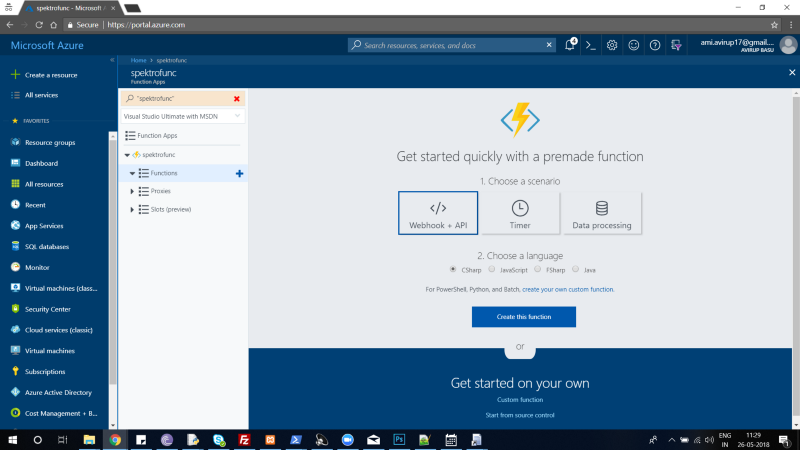Open File Explorer from taskbar
The width and height of the screenshot is (800, 450).
(89, 440)
